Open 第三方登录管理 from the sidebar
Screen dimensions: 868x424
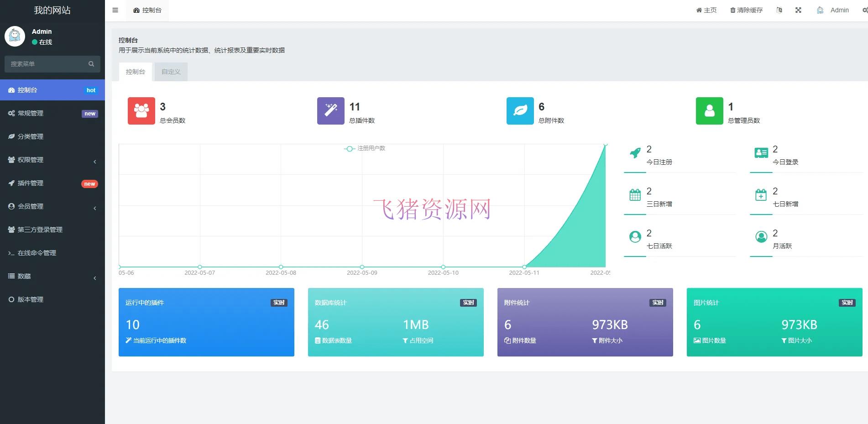(41, 229)
